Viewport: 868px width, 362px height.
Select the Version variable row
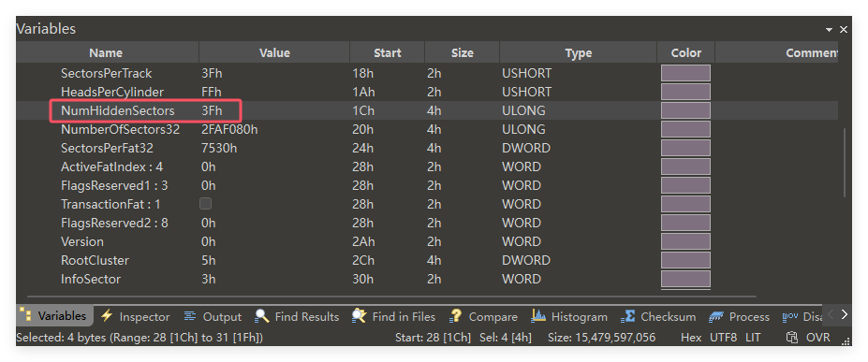(426, 241)
